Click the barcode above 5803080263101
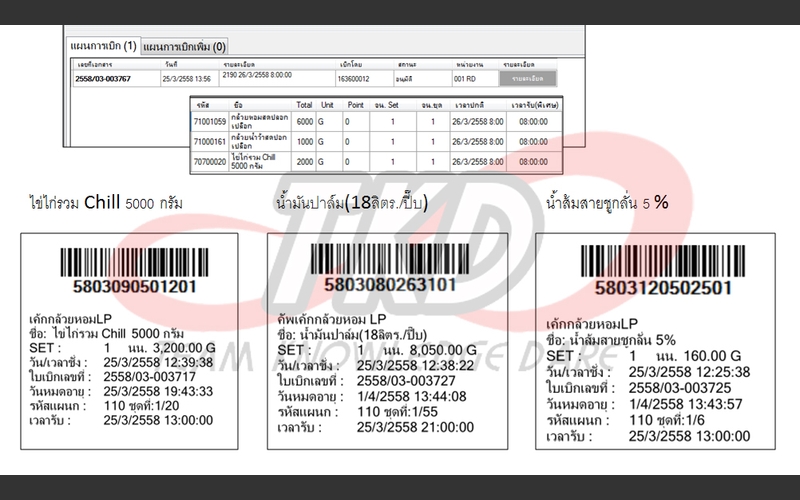 (x=390, y=259)
